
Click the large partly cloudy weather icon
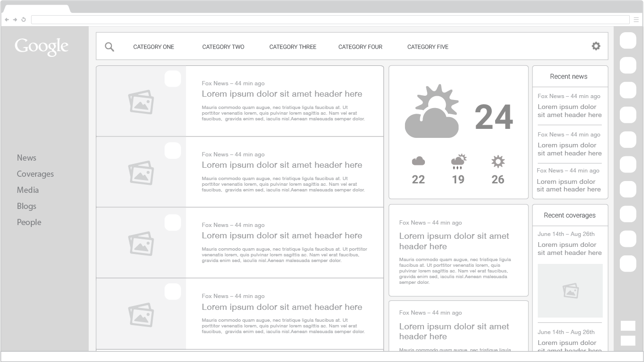tap(432, 111)
